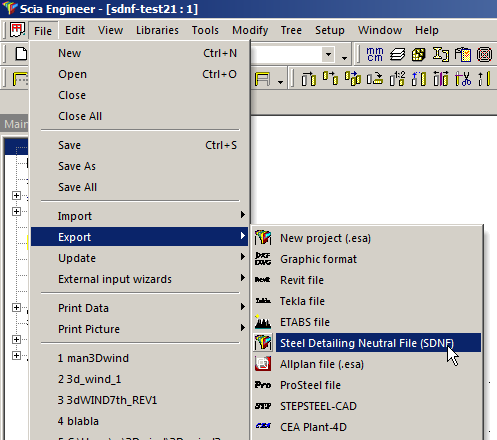
Task: Click the new document icon in toolbar
Action: pos(21,54)
